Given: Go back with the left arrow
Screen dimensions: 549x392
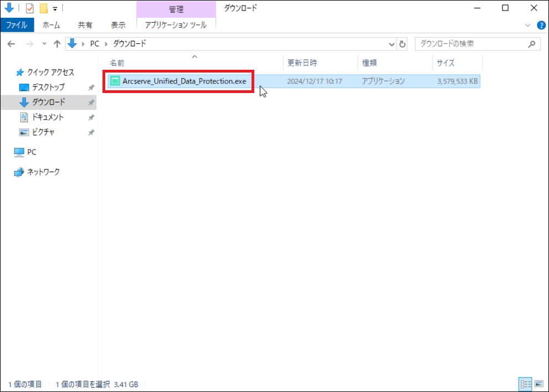Looking at the screenshot, I should coord(11,44).
